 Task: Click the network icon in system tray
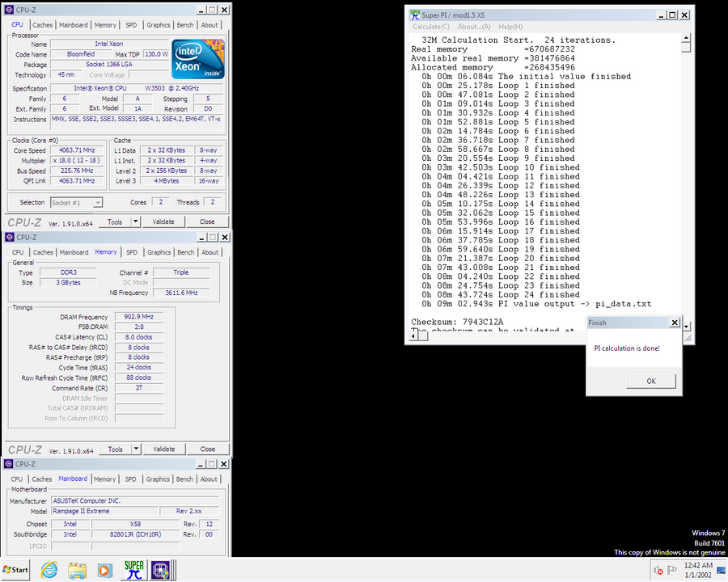tap(721, 570)
